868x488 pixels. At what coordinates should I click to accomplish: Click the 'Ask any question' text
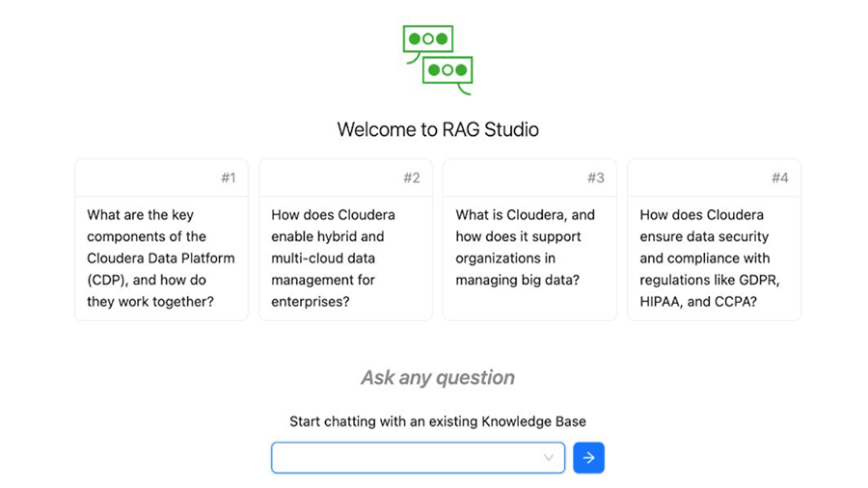(438, 378)
